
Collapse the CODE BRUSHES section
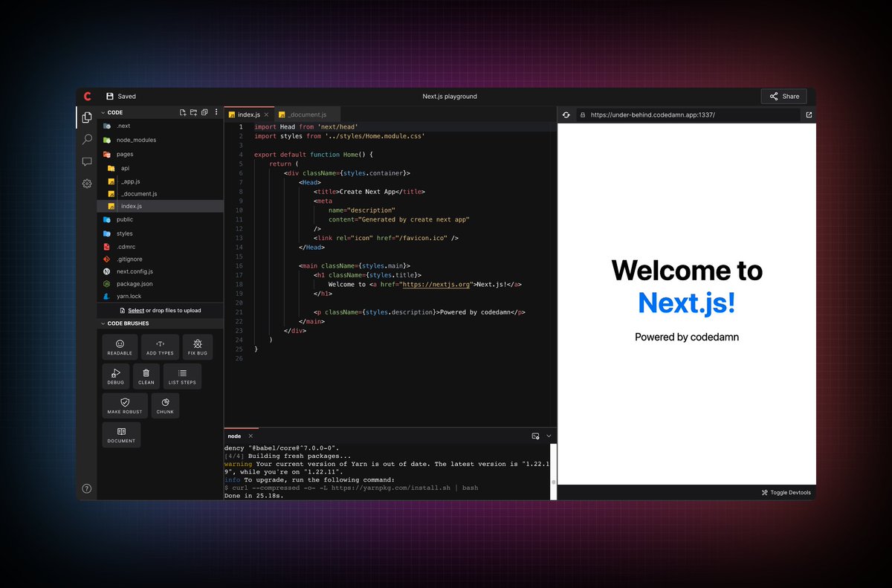pos(103,323)
